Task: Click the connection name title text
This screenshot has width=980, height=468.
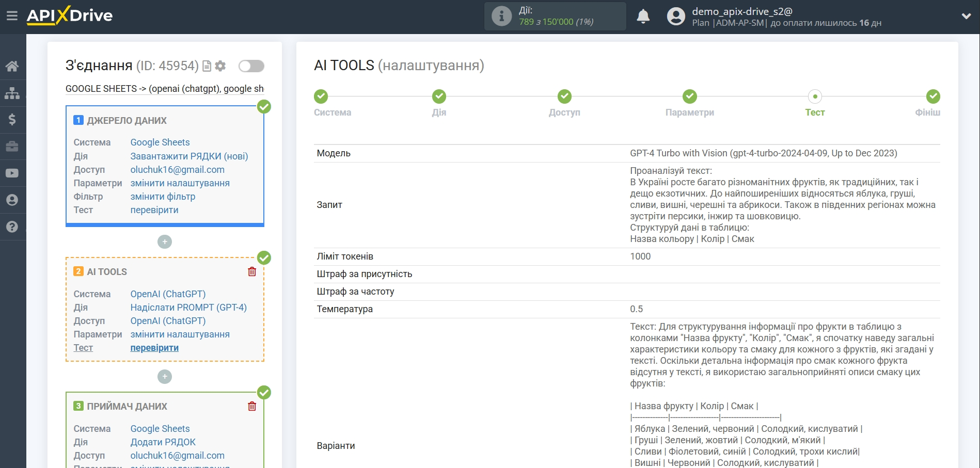Action: tap(165, 89)
